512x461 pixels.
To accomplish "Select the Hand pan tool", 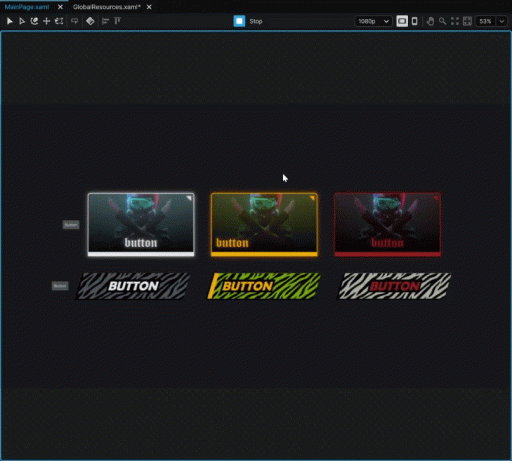I will click(430, 21).
